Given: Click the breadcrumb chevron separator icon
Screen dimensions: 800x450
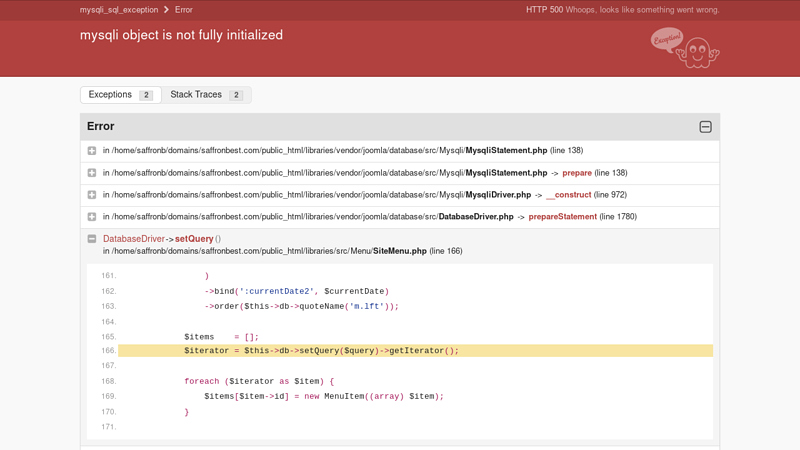Looking at the screenshot, I should coord(166,10).
